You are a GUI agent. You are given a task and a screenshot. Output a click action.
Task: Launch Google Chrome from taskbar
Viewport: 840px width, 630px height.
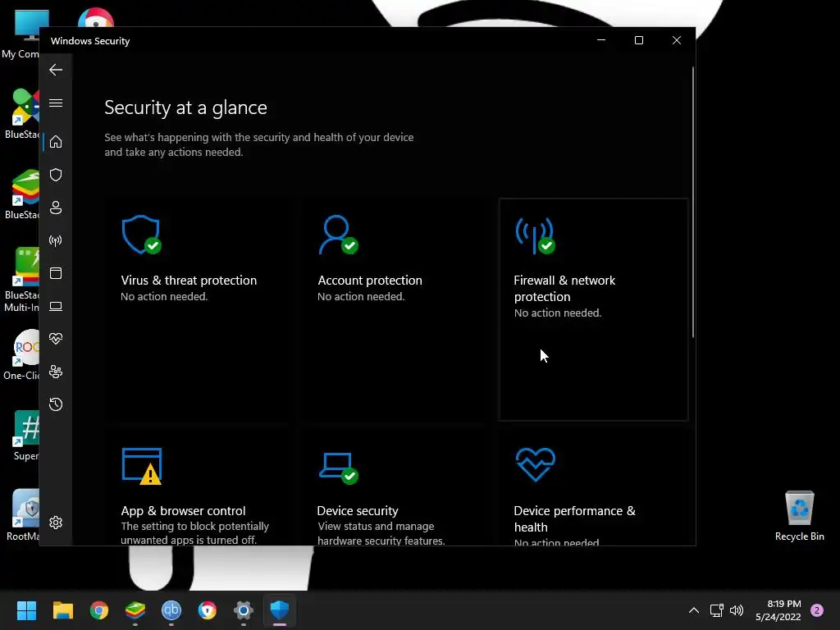pyautogui.click(x=99, y=610)
